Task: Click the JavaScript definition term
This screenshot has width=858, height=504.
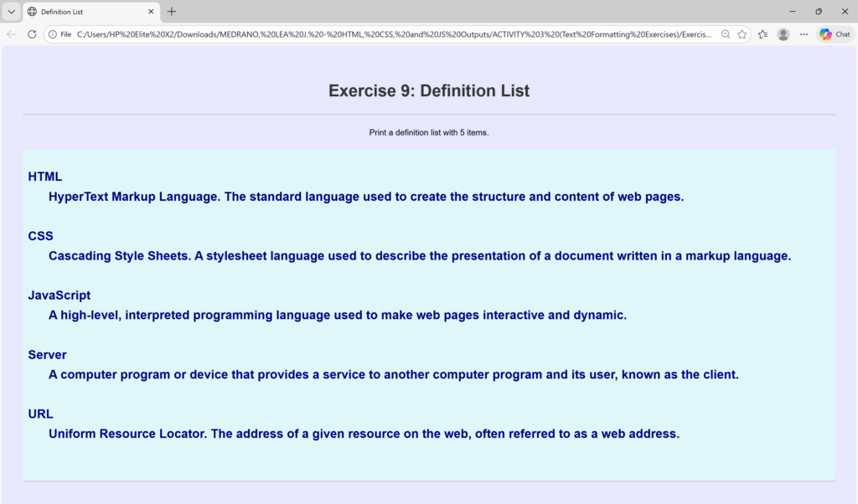Action: tap(59, 296)
